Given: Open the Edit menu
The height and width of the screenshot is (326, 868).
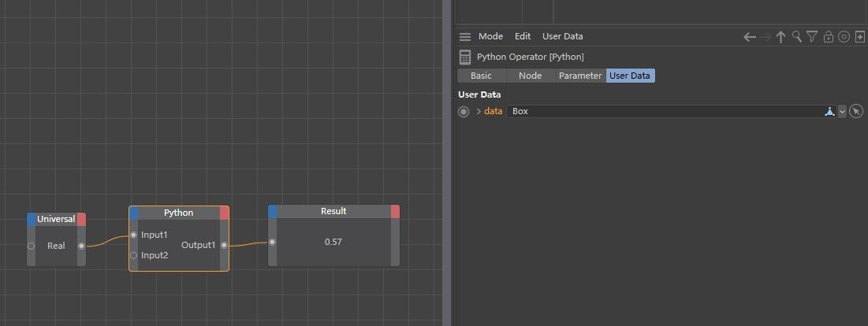Looking at the screenshot, I should tap(523, 36).
